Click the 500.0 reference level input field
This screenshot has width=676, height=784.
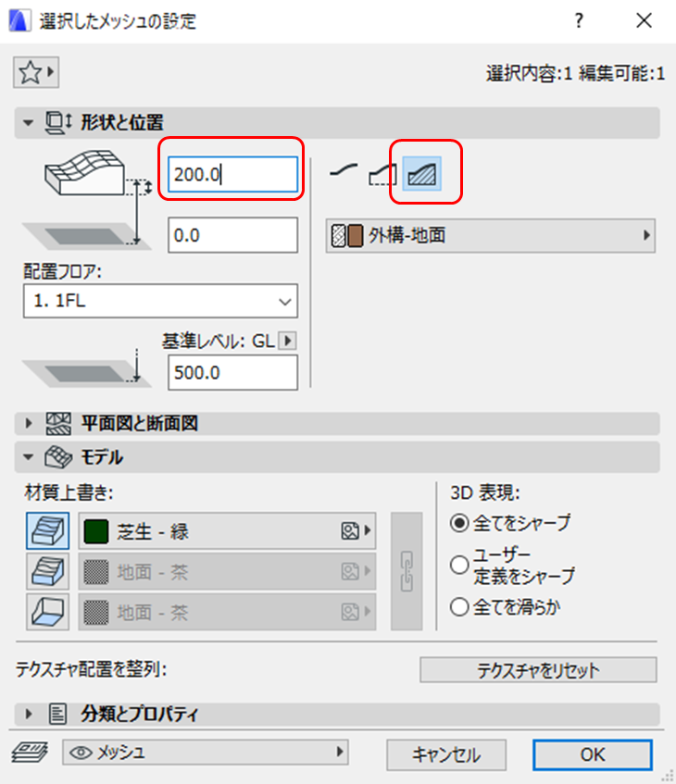pyautogui.click(x=232, y=372)
